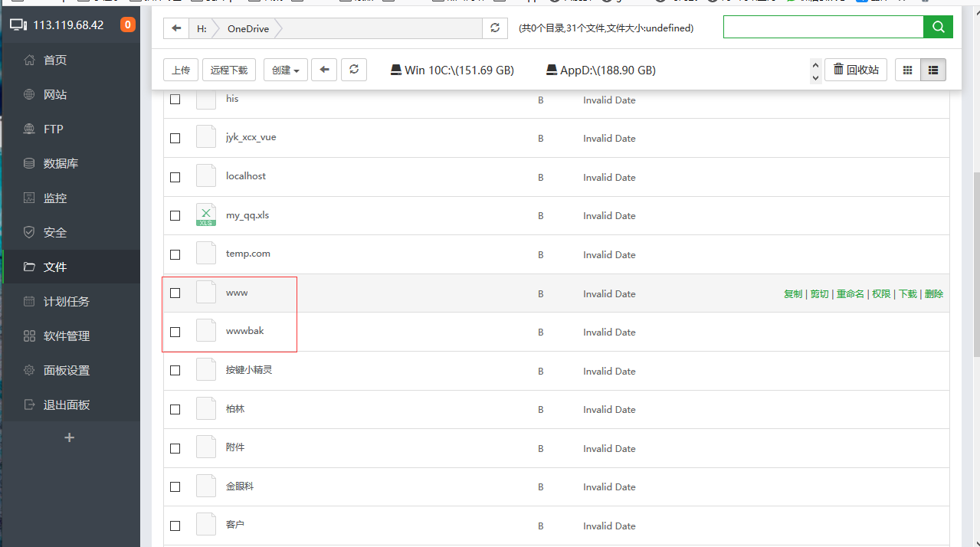Click the back arrow button beside 创建

(x=324, y=70)
